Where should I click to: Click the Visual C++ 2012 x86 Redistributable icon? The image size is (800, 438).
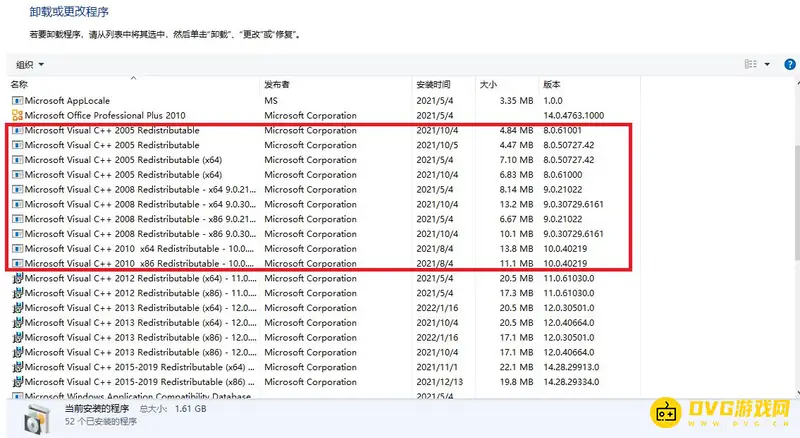pyautogui.click(x=17, y=293)
